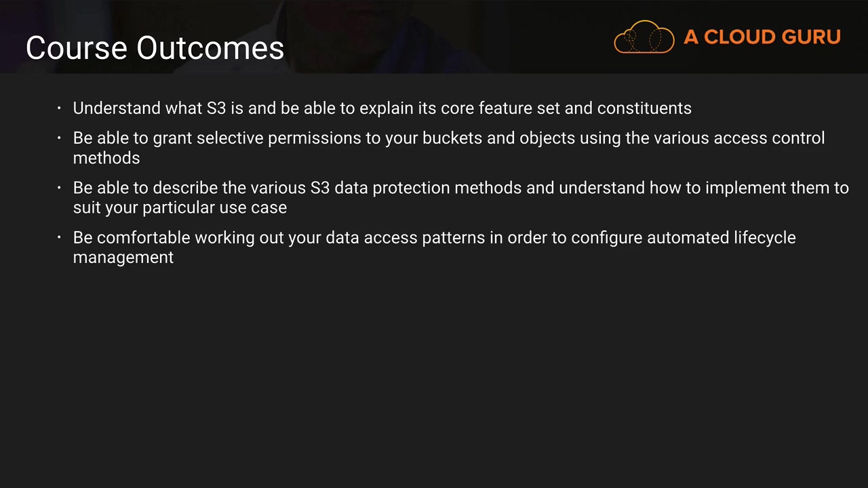Click the bullet dot before 'Be able to grant'

pyautogui.click(x=60, y=138)
